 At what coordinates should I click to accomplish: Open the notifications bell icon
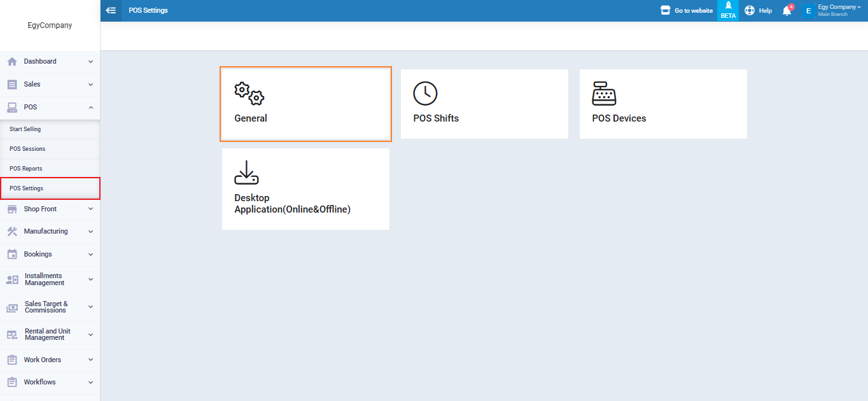[x=787, y=11]
